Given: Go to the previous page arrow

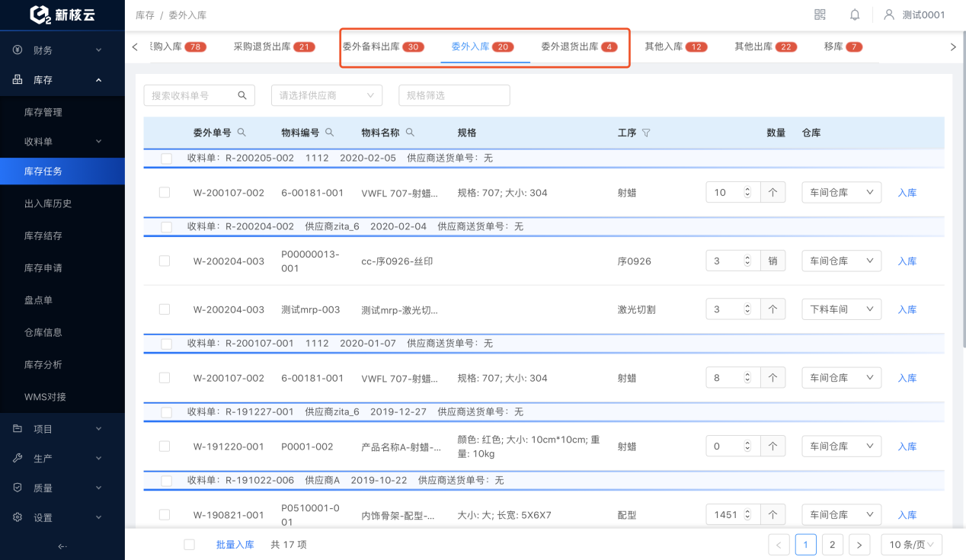Looking at the screenshot, I should click(779, 545).
